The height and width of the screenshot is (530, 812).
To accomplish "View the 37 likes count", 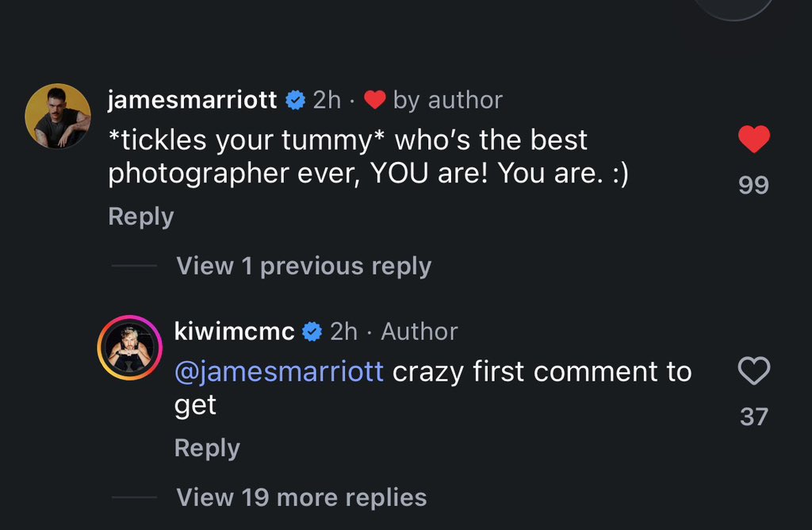I will tap(753, 417).
